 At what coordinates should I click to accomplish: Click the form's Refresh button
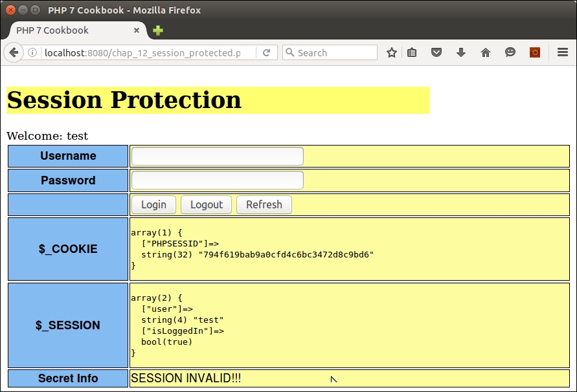point(264,204)
